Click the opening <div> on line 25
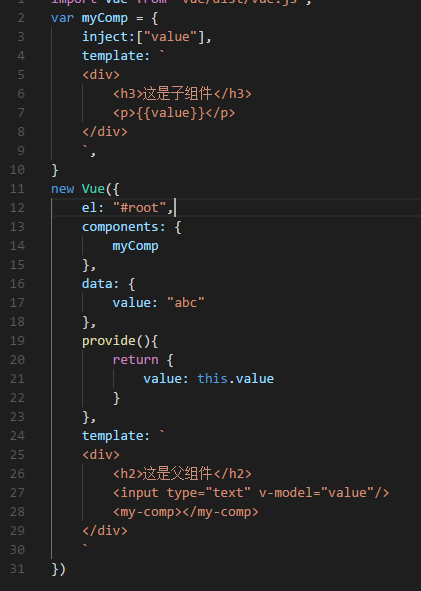 tap(101, 455)
